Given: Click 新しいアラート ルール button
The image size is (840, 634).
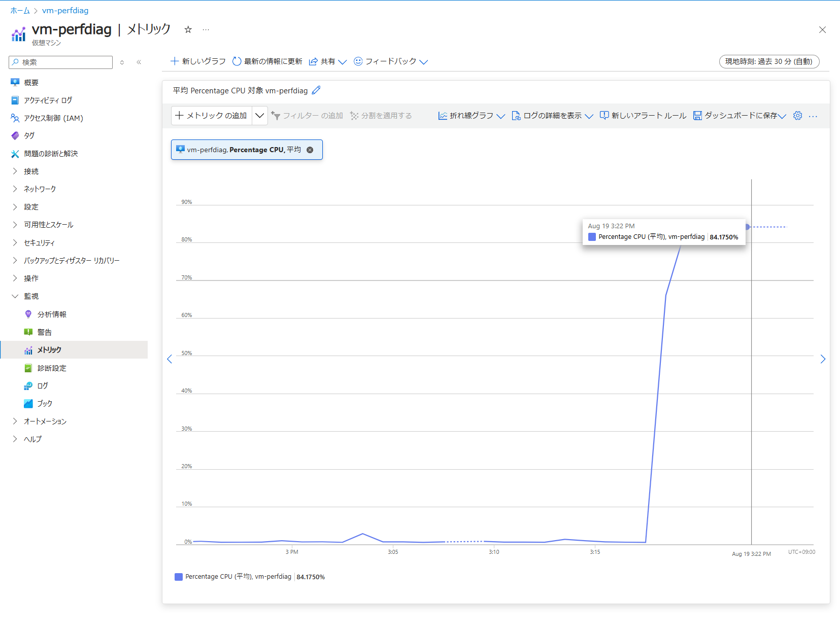Looking at the screenshot, I should click(643, 116).
